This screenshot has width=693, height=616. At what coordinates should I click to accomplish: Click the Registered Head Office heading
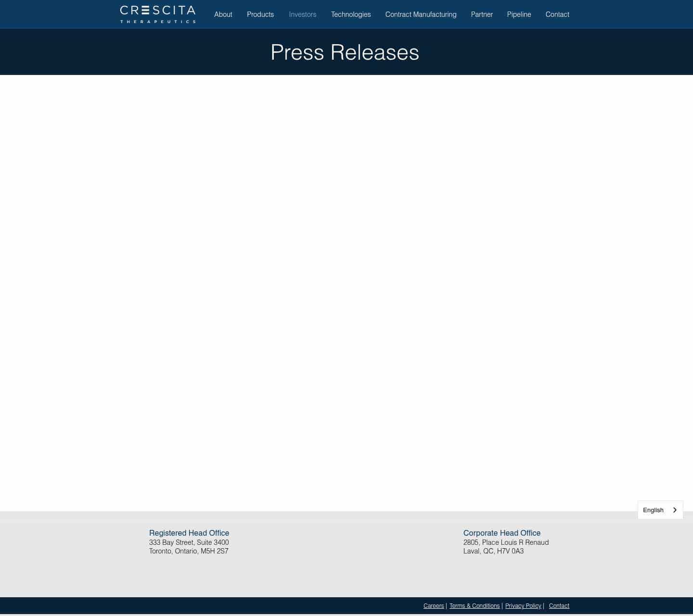(x=189, y=533)
